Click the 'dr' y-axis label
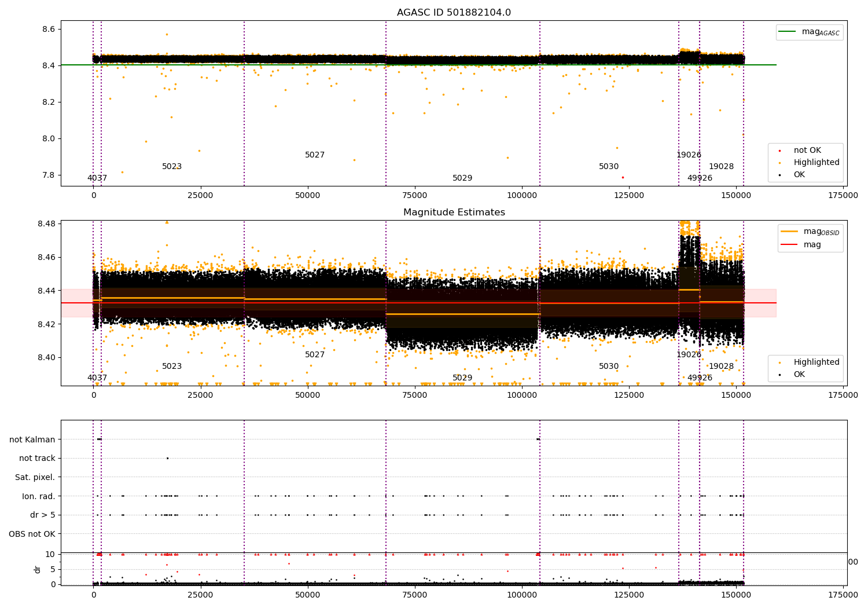868x608 pixels. (x=38, y=569)
